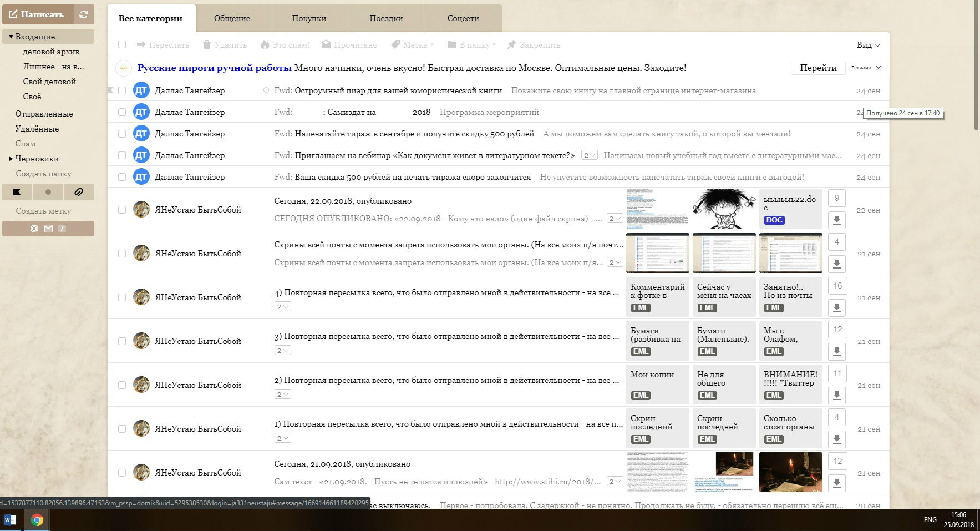Select the 'Скрины всей почты' message checkbox
Viewport: 980px width, 531px height.
(x=122, y=254)
